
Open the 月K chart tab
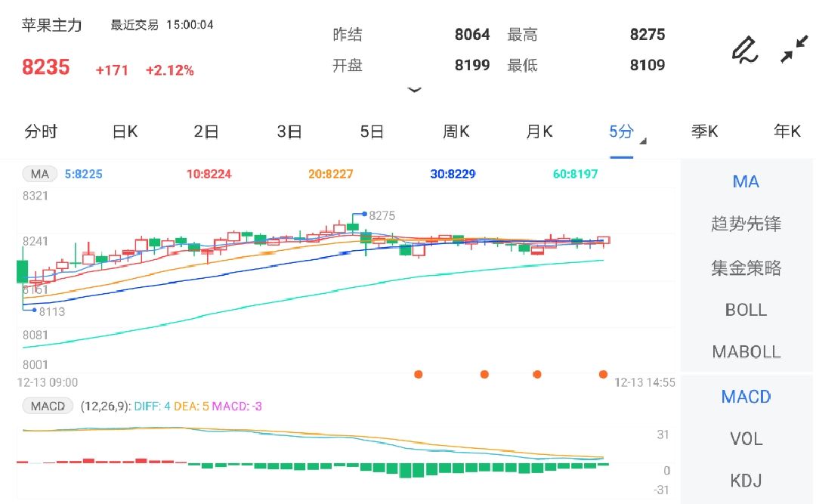pyautogui.click(x=539, y=131)
